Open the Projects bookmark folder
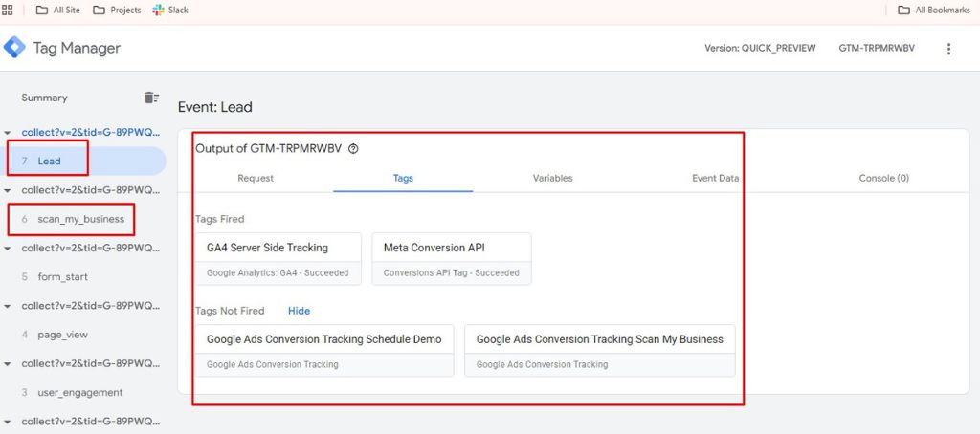 coord(117,11)
